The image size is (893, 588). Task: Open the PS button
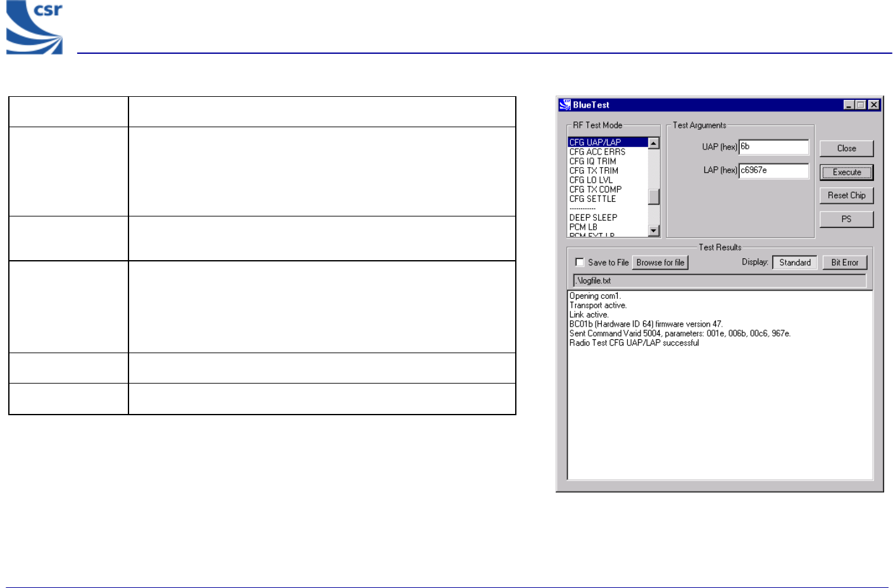[x=847, y=219]
